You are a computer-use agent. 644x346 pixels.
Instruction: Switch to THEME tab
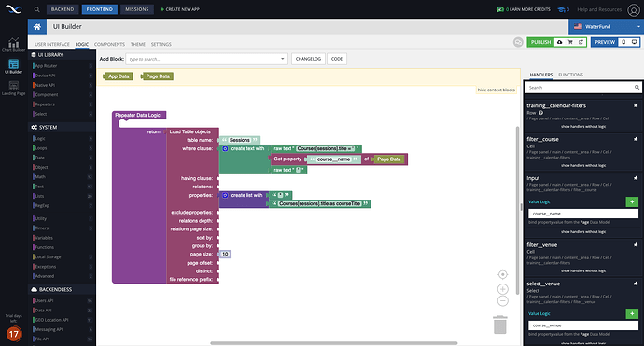138,44
